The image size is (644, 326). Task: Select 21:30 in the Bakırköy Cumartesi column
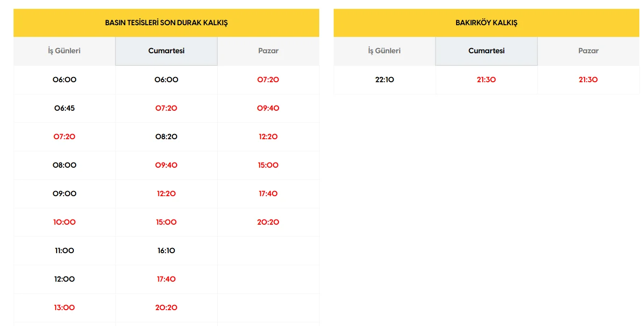(x=487, y=80)
